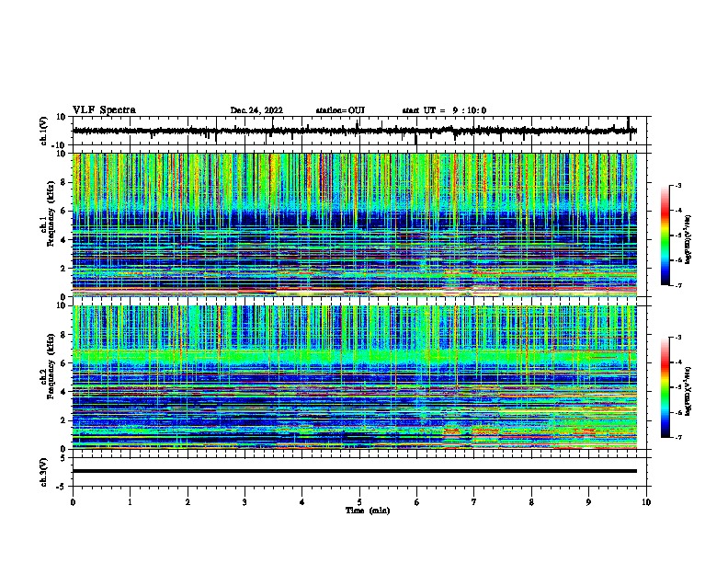This screenshot has width=728, height=563.
Task: Select the "start UT = 9:10:0" text
Action: click(x=444, y=110)
